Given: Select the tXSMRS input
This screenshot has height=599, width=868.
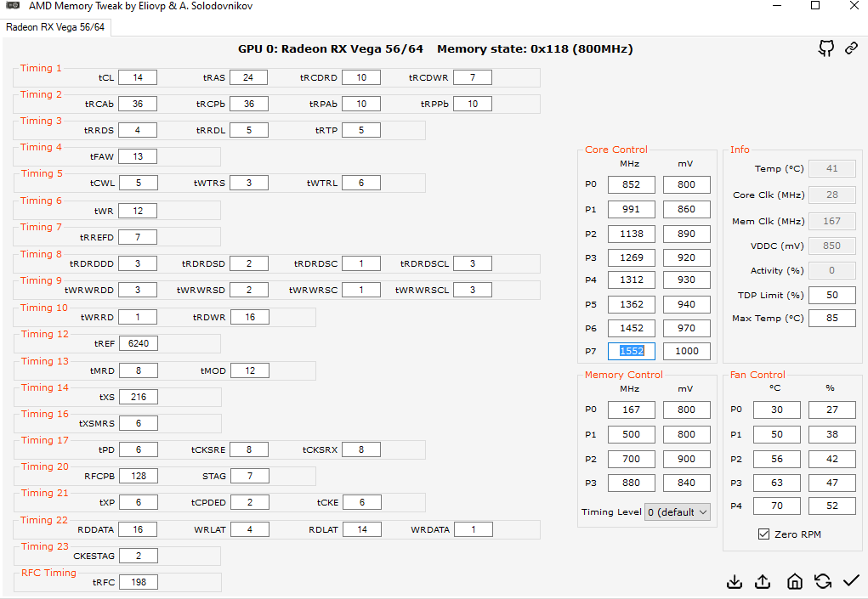Looking at the screenshot, I should point(139,423).
